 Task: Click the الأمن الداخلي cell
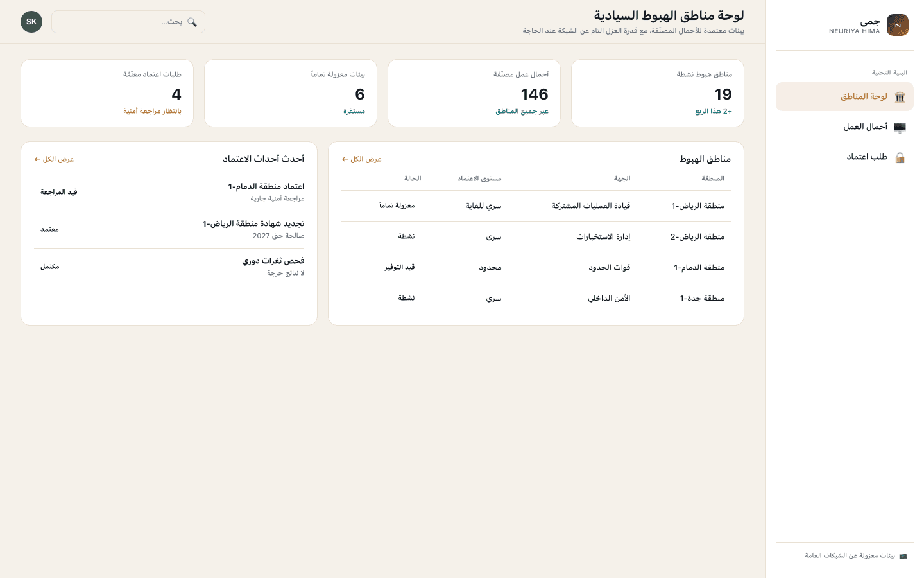pos(609,299)
